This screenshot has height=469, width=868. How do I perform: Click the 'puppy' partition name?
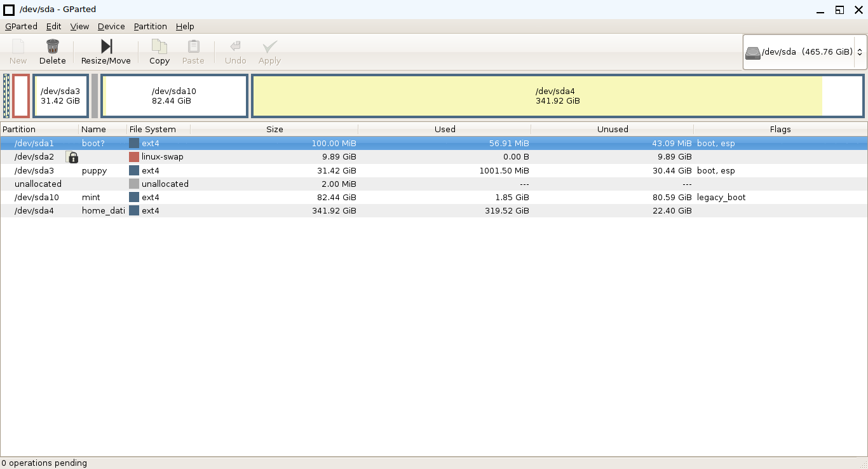[x=95, y=171]
